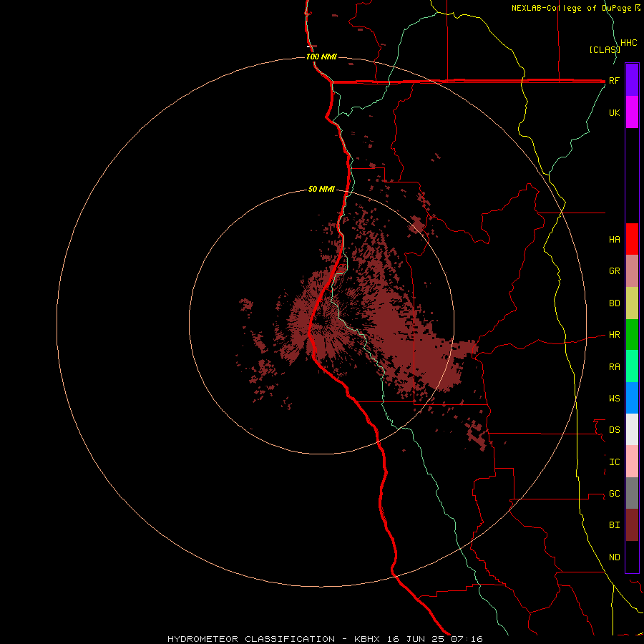This screenshot has height=644, width=644.
Task: Click the RF purple legend color block
Action: [x=632, y=80]
